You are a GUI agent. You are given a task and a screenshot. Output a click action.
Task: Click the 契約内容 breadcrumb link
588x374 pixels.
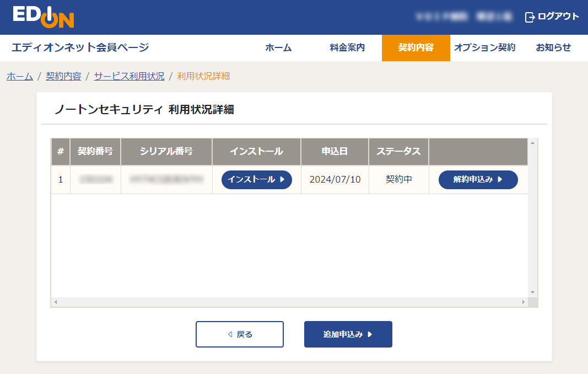click(62, 77)
